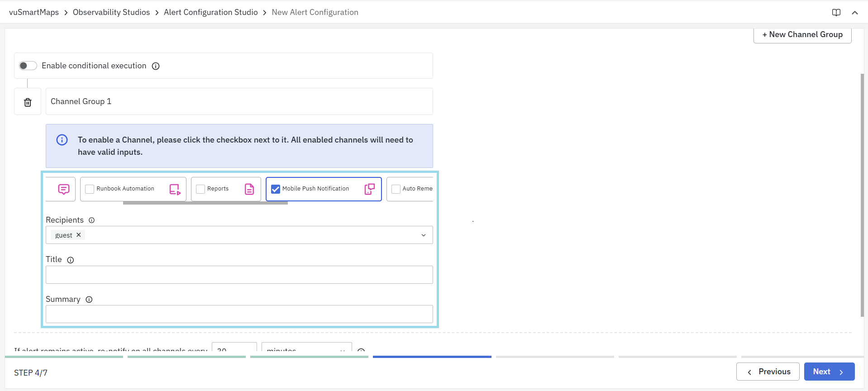This screenshot has height=391, width=868.
Task: Open the documentation book icon in header
Action: point(836,13)
